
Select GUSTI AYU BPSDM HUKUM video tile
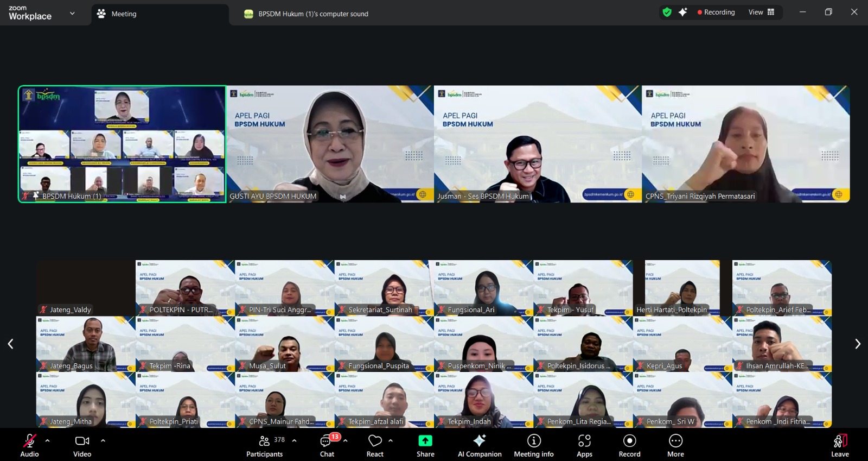[330, 144]
